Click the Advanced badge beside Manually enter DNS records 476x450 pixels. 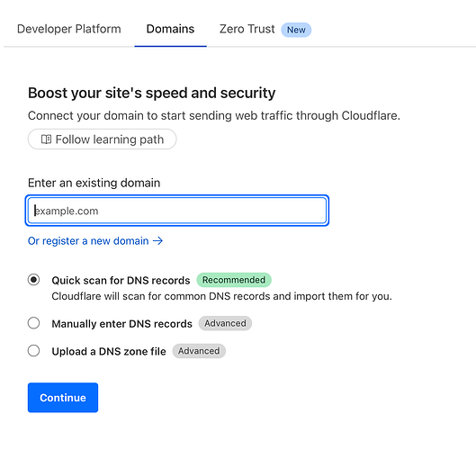(225, 323)
